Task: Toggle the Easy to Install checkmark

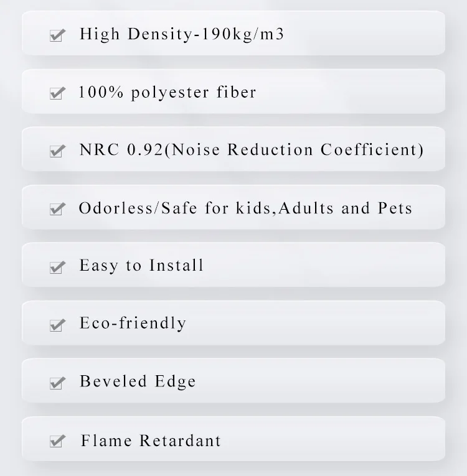Action: [x=57, y=267]
